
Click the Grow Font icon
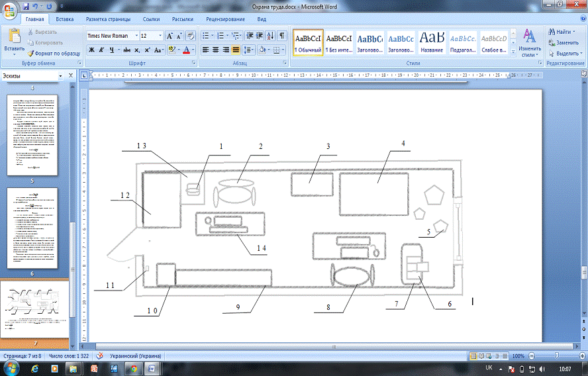(170, 36)
